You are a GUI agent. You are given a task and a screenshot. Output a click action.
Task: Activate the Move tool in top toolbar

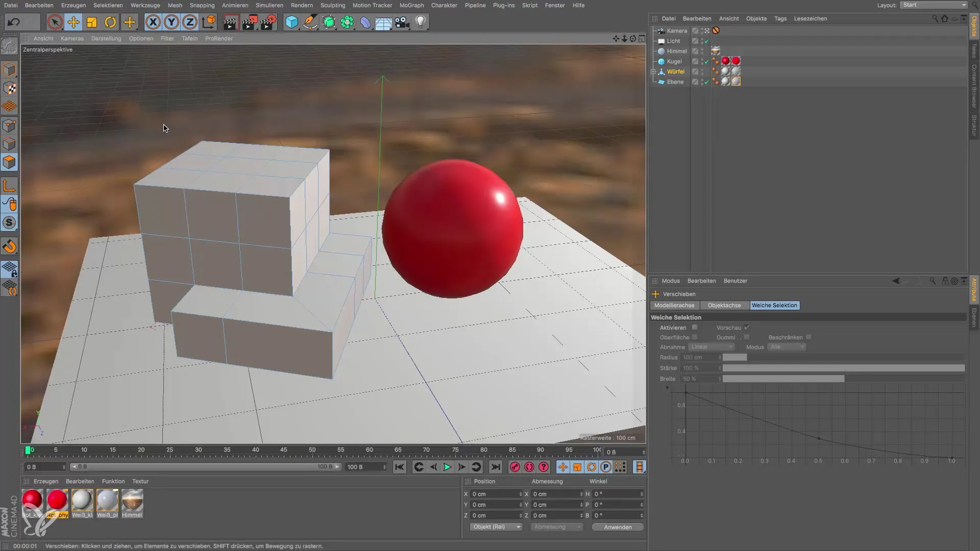coord(73,22)
